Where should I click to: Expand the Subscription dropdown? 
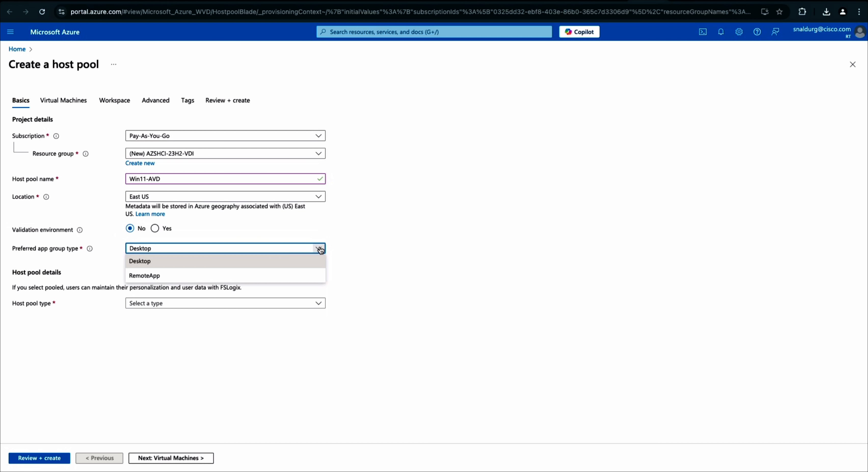(x=225, y=136)
